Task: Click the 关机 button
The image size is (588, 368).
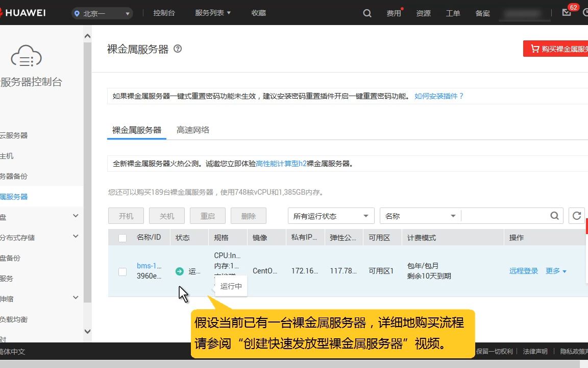Action: (167, 216)
